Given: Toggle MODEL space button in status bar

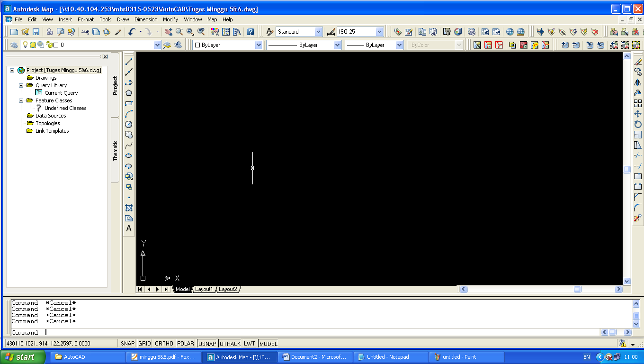Looking at the screenshot, I should coord(268,344).
